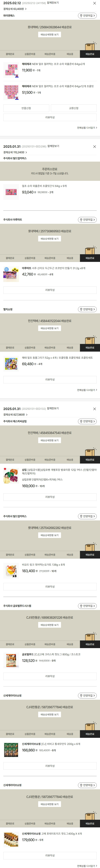Select 결제완료 step under 롯데택배 251730869563

(x=10, y=258)
